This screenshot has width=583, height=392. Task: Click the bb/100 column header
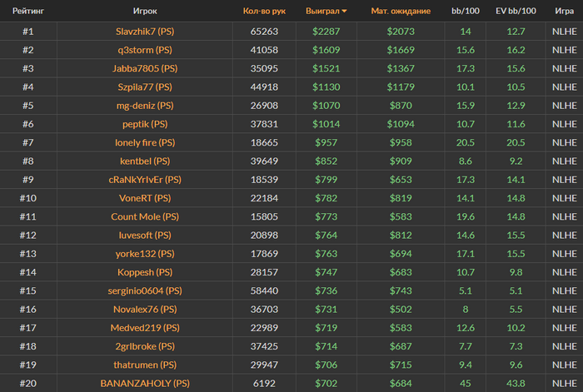click(465, 11)
